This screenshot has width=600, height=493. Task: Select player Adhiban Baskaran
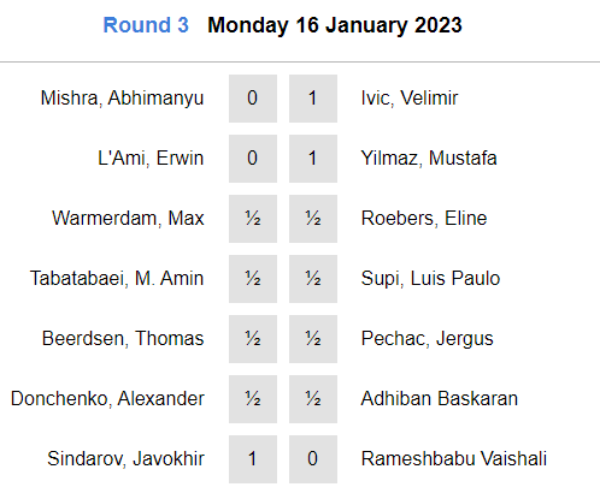(440, 399)
